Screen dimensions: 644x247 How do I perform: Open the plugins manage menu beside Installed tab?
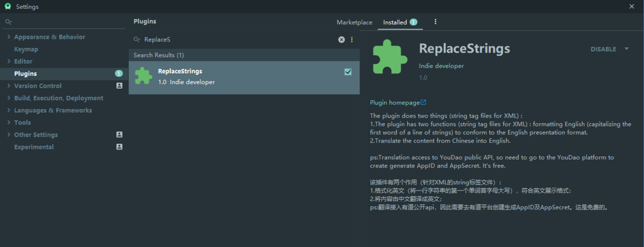tap(435, 22)
